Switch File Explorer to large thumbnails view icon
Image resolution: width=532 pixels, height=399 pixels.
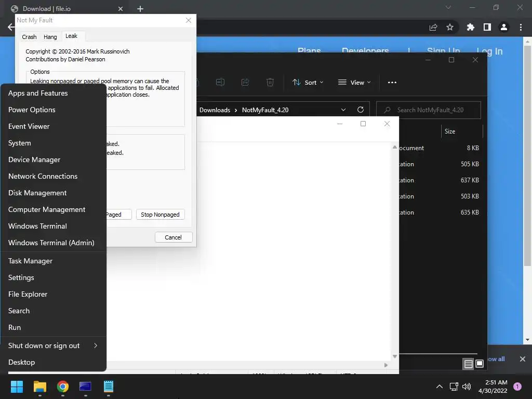pos(480,364)
